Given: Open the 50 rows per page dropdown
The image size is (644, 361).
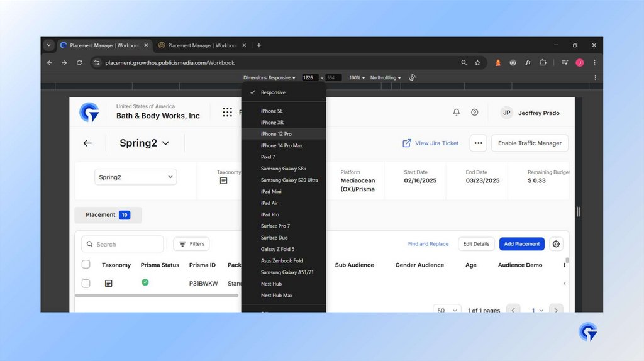Looking at the screenshot, I should (x=447, y=310).
